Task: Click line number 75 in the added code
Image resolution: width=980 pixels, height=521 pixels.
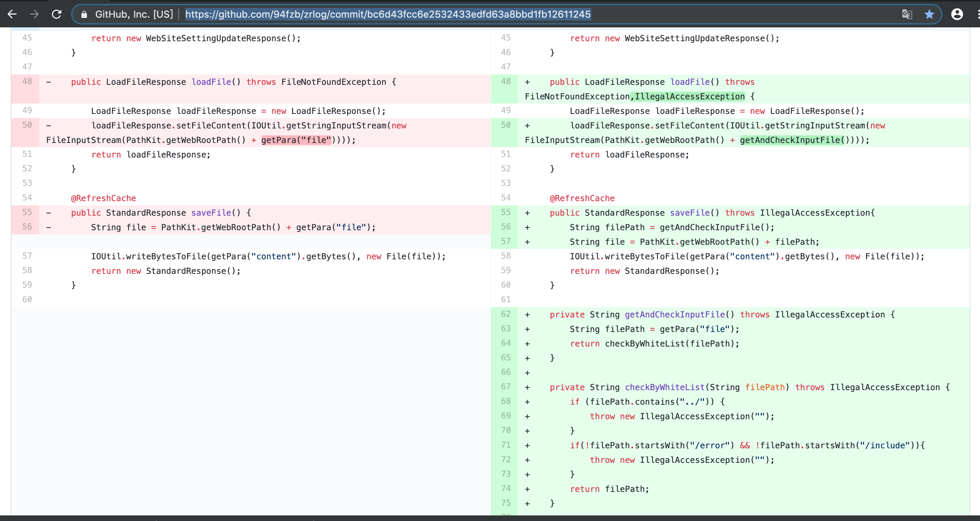Action: point(506,503)
